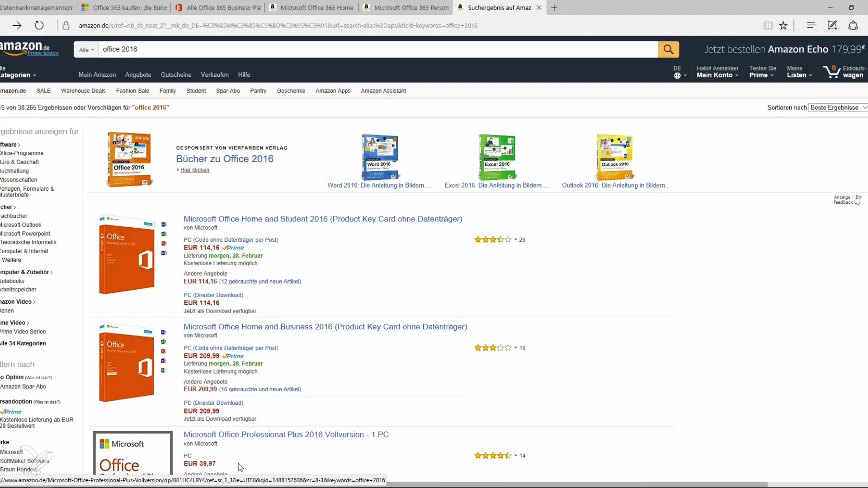Switch to Microsoft Office 365 Home tab

click(312, 8)
